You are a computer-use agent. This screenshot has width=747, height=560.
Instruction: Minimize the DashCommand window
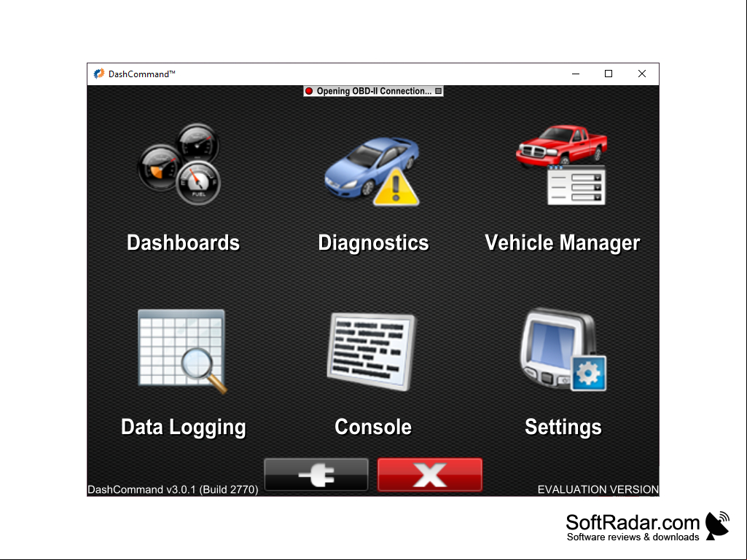(576, 74)
